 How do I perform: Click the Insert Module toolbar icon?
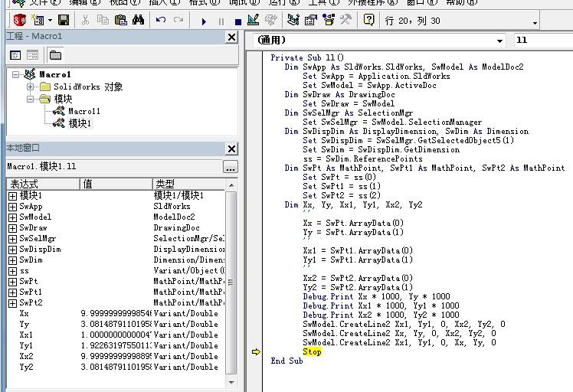[x=38, y=20]
